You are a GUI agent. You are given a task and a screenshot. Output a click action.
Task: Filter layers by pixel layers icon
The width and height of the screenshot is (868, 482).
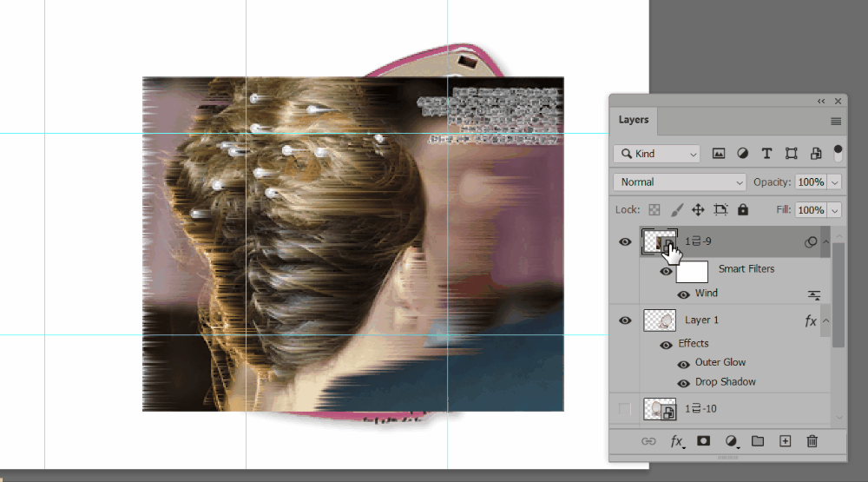[718, 154]
